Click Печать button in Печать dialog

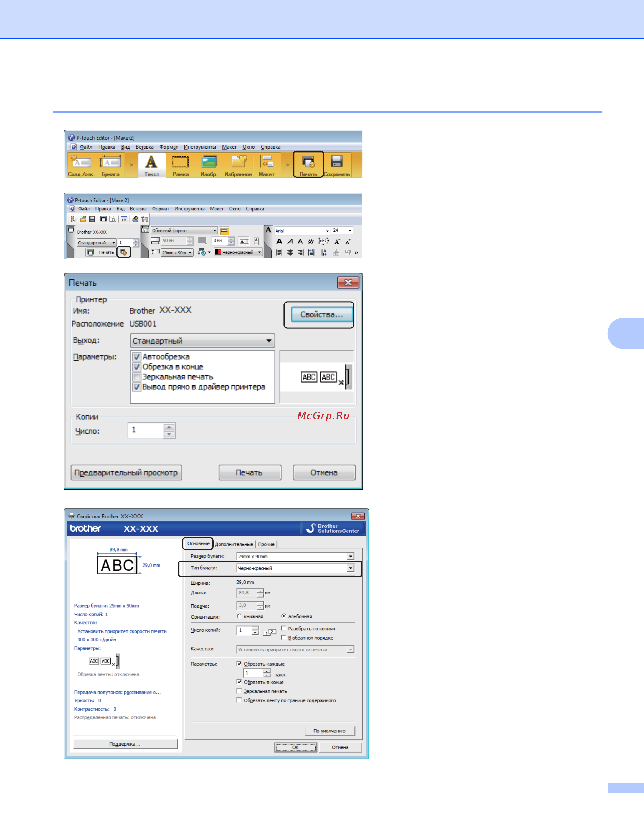[x=250, y=473]
